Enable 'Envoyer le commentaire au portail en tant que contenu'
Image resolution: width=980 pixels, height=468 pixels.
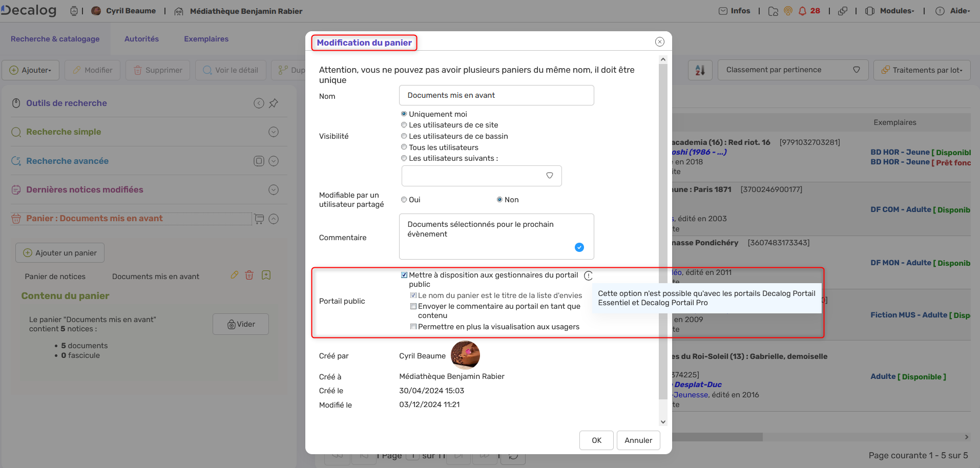(413, 306)
